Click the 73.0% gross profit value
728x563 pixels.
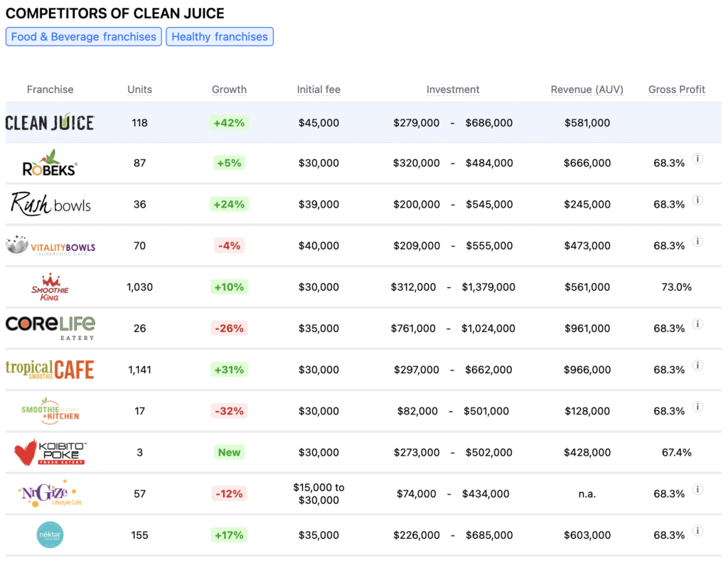pos(677,287)
